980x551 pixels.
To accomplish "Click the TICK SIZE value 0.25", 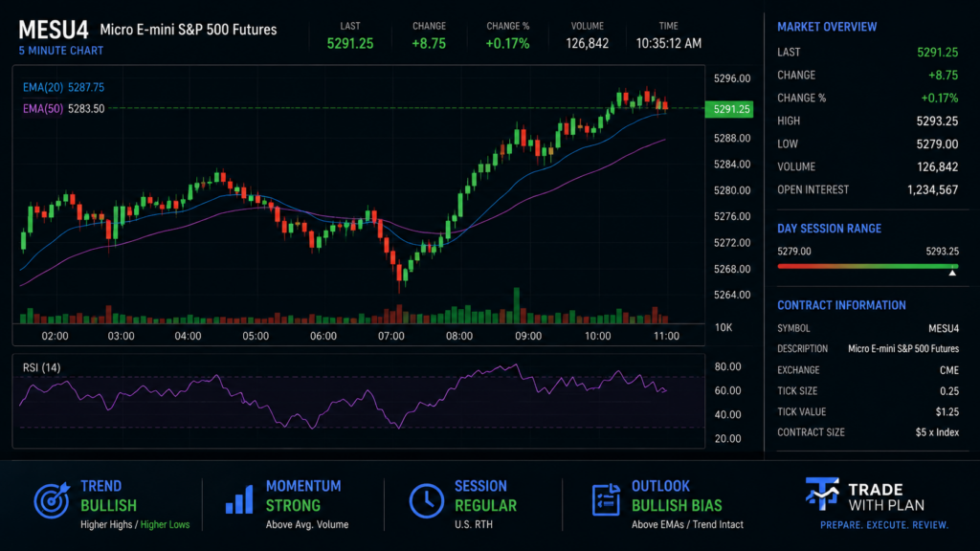I will 948,391.
